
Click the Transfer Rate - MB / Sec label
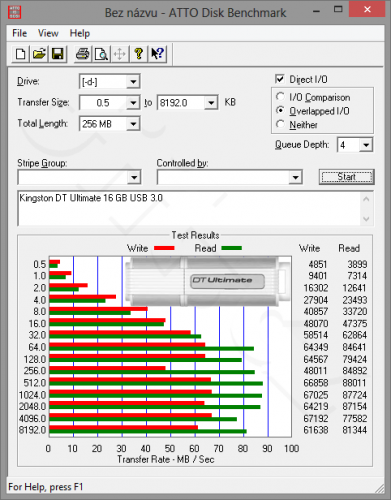(x=166, y=459)
